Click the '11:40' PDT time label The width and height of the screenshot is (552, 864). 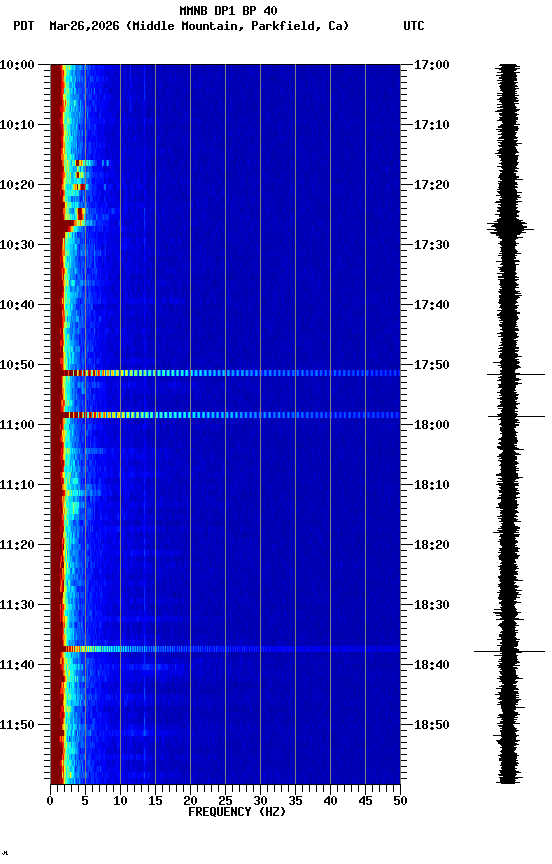coord(17,666)
